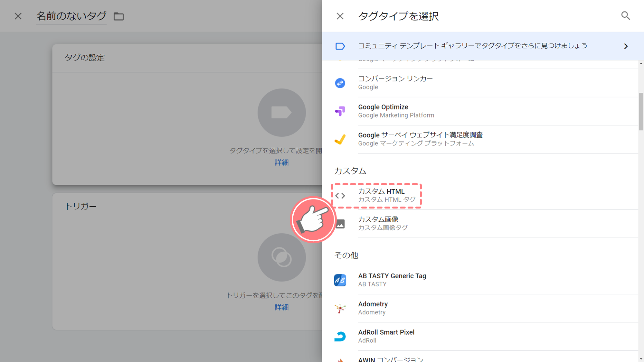
Task: Click the AB TASTY logo icon
Action: [340, 280]
